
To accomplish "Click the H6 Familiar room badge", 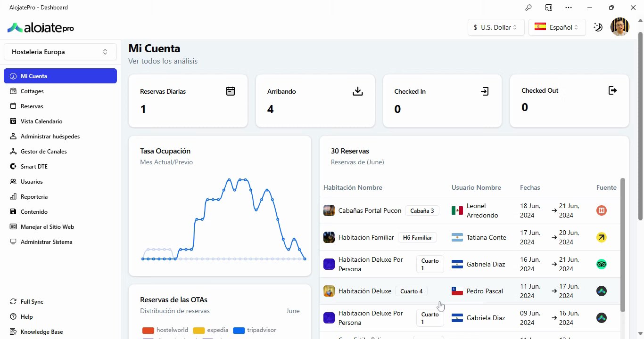I will click(417, 238).
